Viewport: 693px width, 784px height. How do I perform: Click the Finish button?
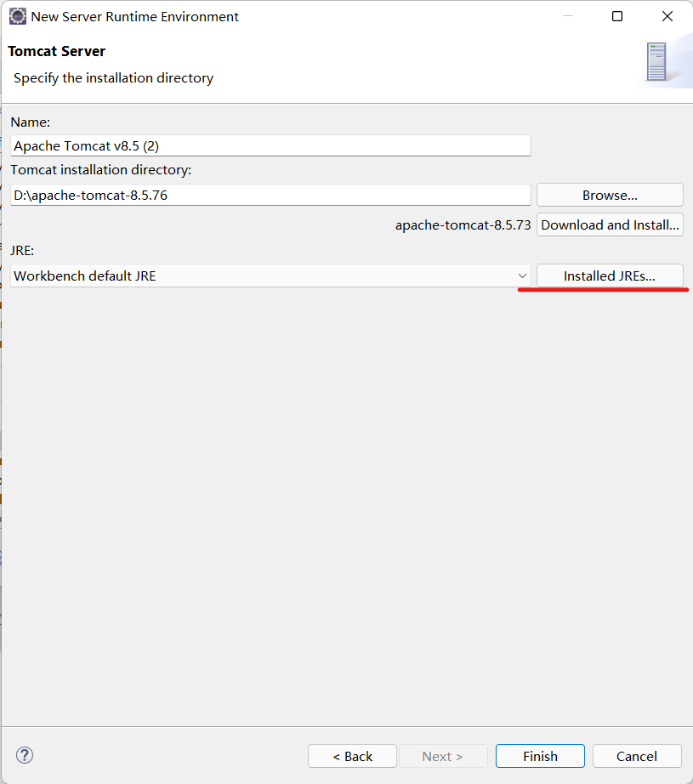[x=540, y=756]
